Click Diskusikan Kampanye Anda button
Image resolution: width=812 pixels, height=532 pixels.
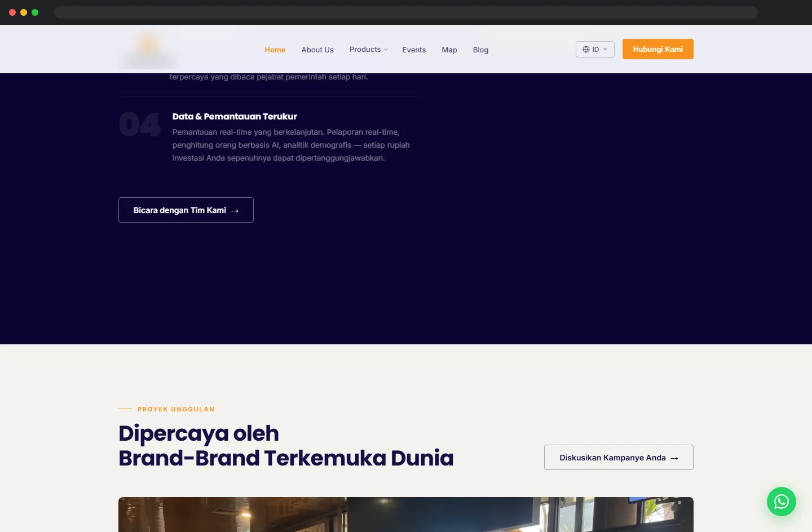point(619,458)
